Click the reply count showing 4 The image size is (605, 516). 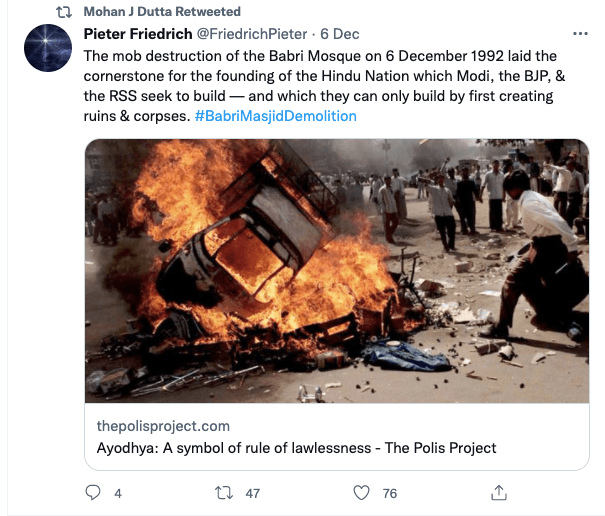coord(118,493)
